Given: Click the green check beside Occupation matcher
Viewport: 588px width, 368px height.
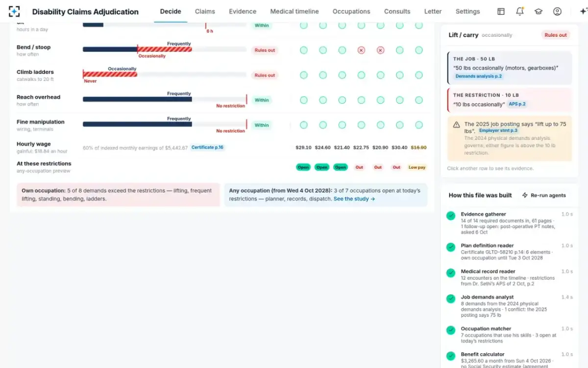Looking at the screenshot, I should pyautogui.click(x=451, y=331).
